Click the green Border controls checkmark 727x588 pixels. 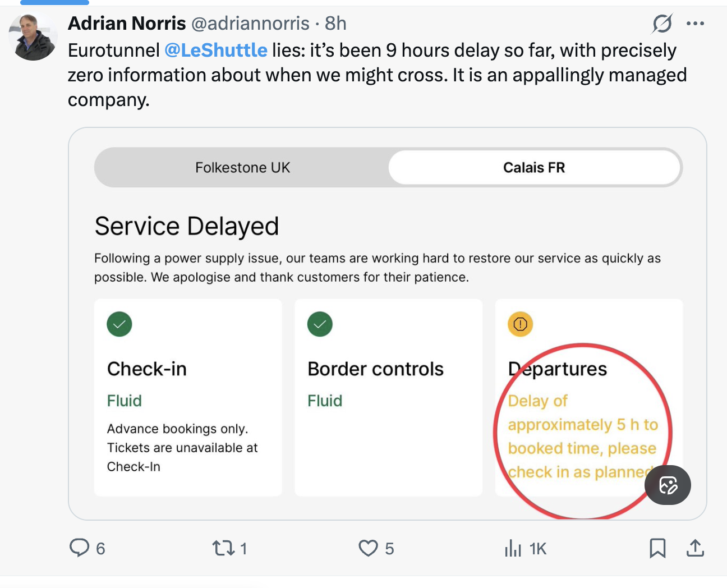[320, 324]
